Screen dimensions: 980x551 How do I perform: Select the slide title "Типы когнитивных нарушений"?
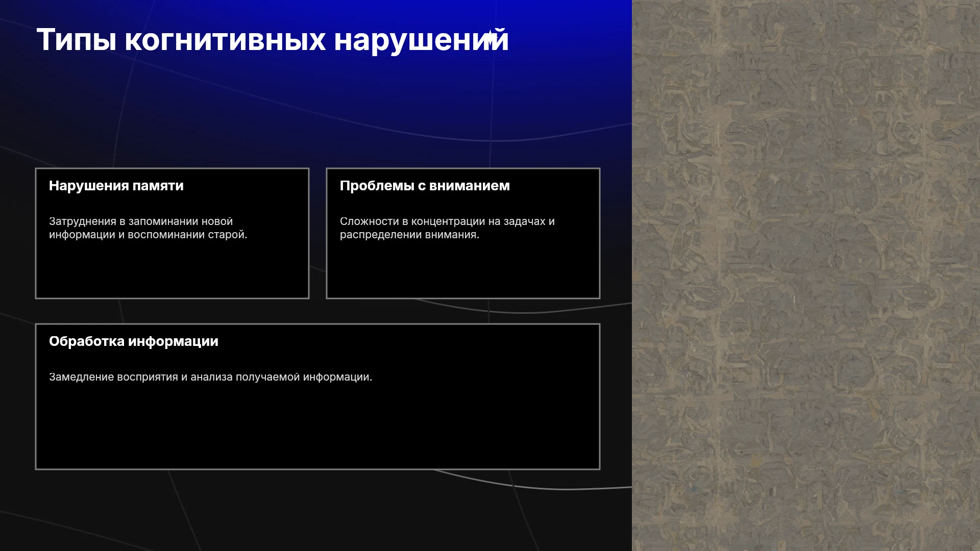coord(273,40)
